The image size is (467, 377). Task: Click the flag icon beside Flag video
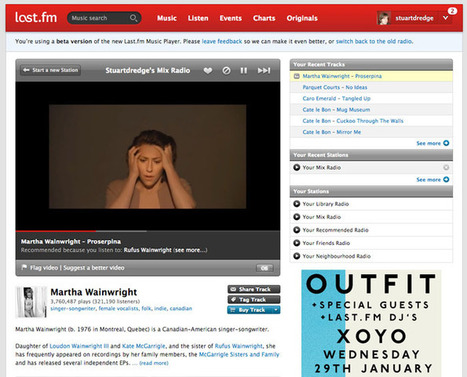coord(24,267)
